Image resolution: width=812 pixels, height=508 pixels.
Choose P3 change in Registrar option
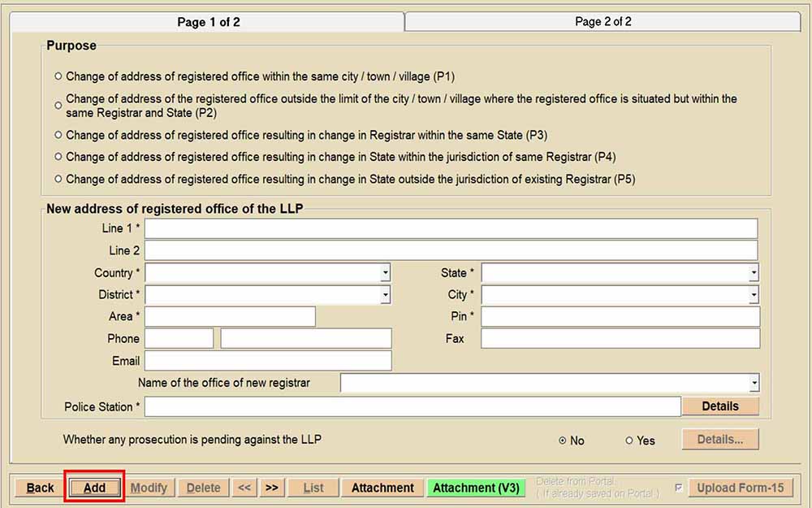coord(58,135)
